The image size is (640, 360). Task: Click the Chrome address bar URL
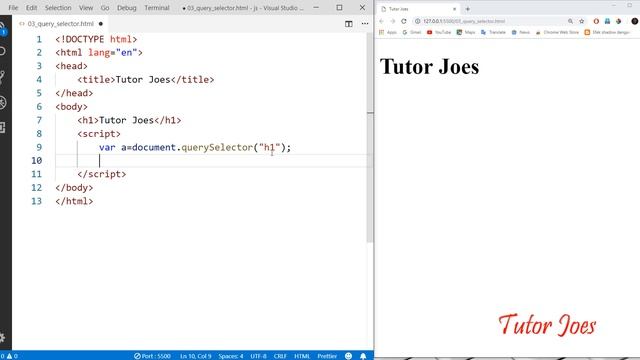pyautogui.click(x=464, y=21)
